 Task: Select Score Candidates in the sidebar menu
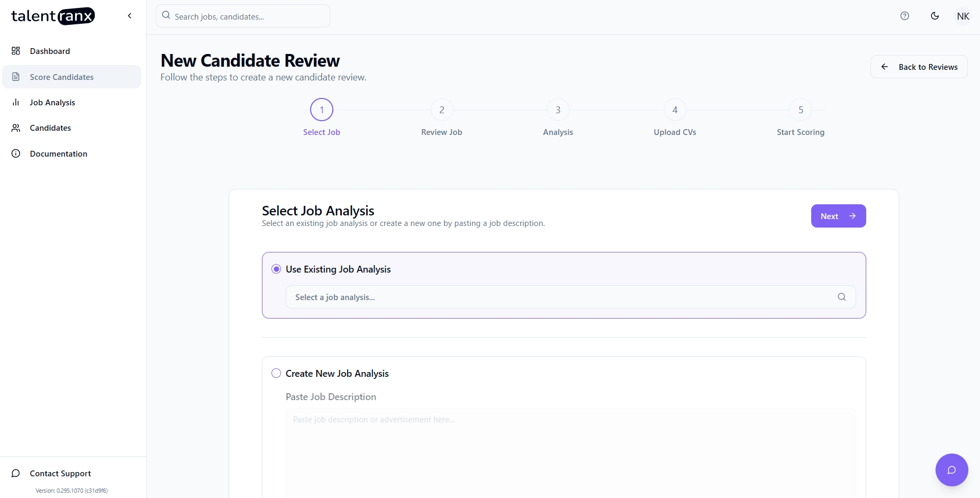coord(61,77)
